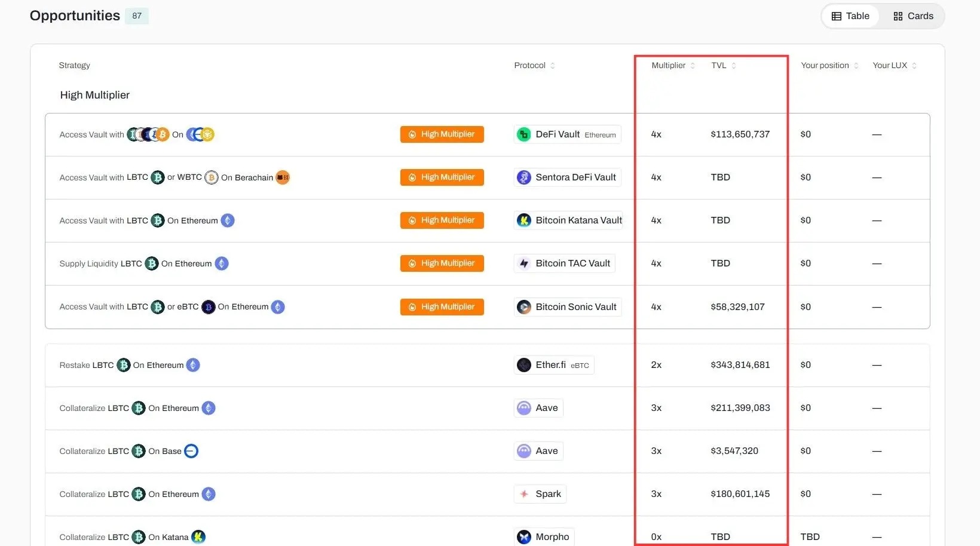Click the Berachain network icon
Viewport: 980px width, 546px height.
point(283,177)
